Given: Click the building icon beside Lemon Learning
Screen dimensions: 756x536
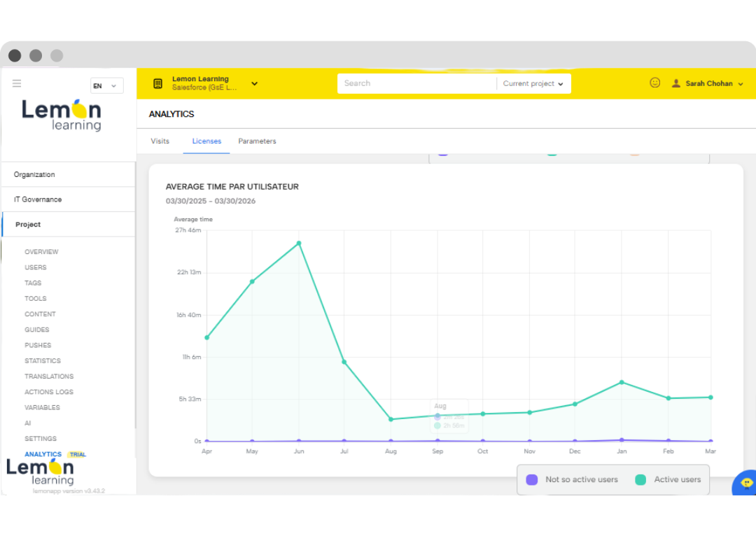Looking at the screenshot, I should click(157, 84).
